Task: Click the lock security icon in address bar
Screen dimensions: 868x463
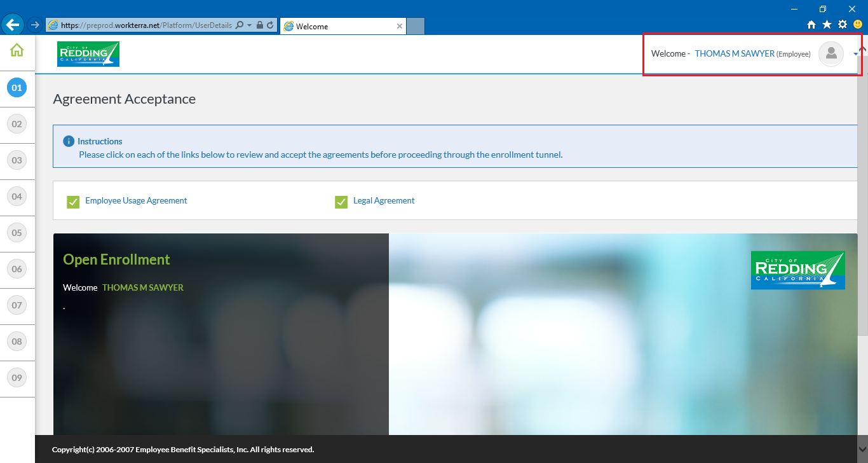Action: pos(259,25)
